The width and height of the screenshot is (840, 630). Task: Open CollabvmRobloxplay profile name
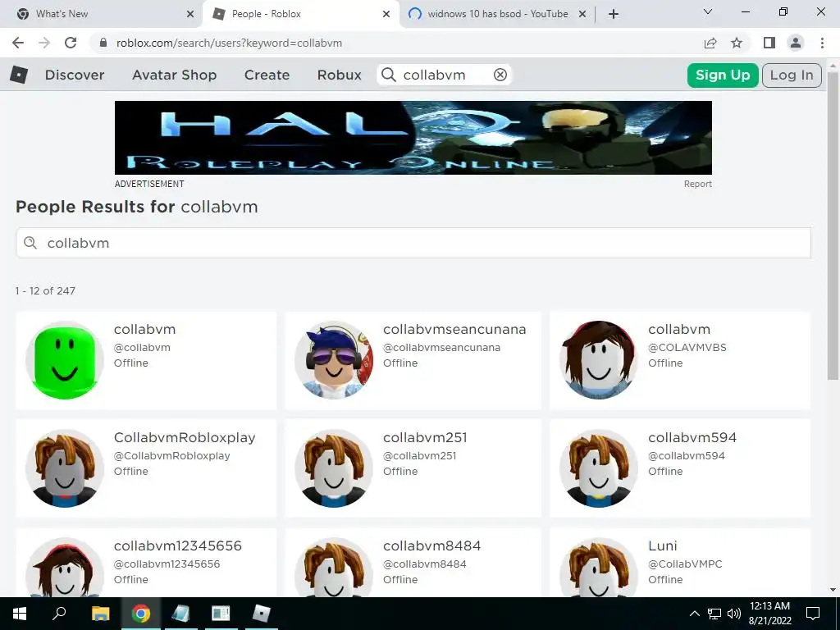pyautogui.click(x=185, y=437)
